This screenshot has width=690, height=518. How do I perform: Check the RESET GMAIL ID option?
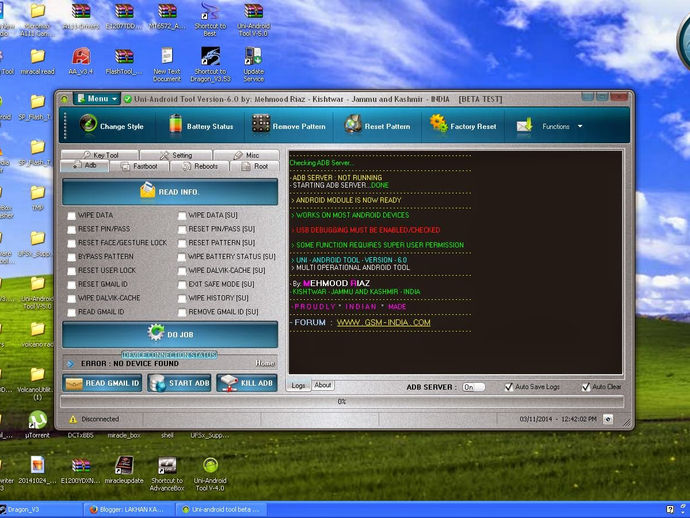click(x=72, y=285)
